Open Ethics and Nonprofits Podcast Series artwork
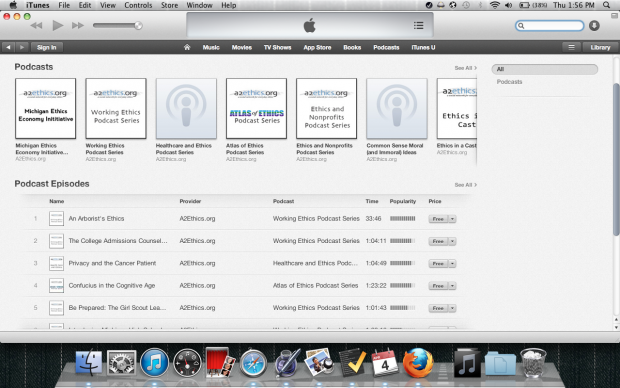This screenshot has width=620, height=388. (327, 108)
